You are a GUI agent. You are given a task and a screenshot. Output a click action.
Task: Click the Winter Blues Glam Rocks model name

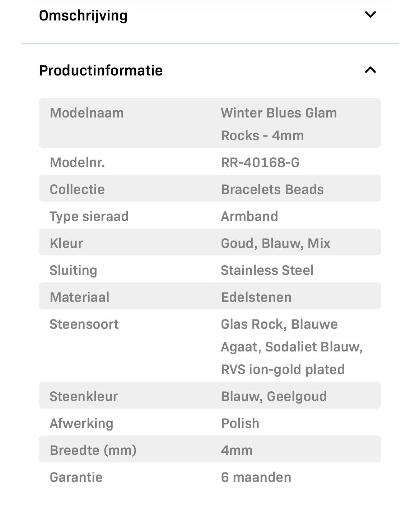coord(279,124)
